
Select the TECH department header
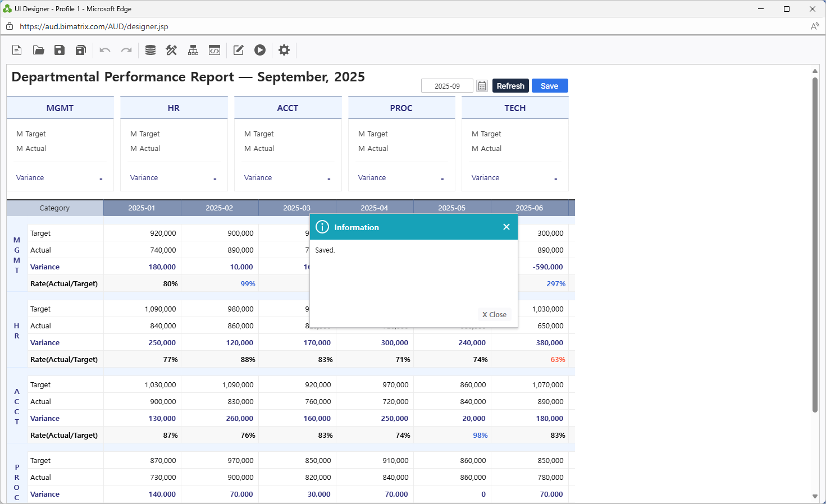tap(514, 108)
